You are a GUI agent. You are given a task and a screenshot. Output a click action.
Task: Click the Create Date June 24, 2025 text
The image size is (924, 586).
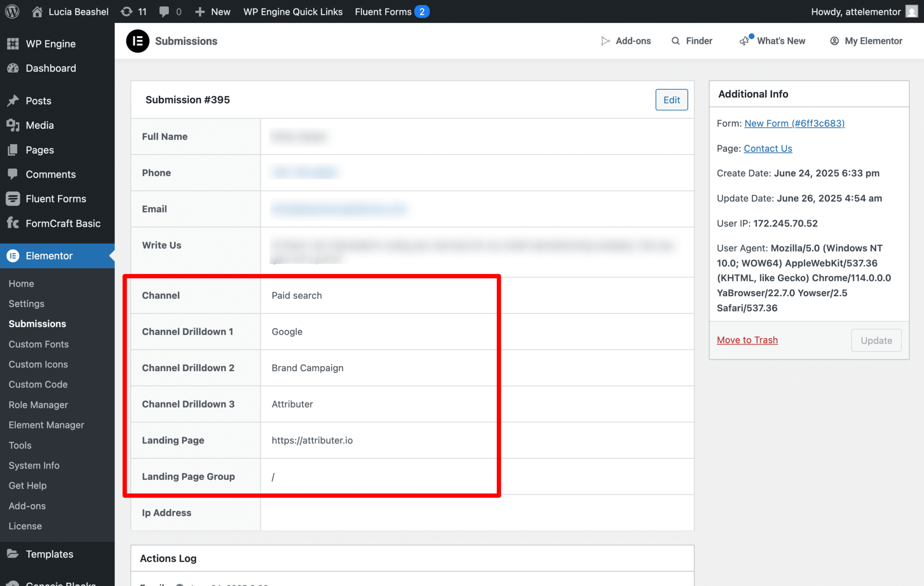(x=798, y=173)
